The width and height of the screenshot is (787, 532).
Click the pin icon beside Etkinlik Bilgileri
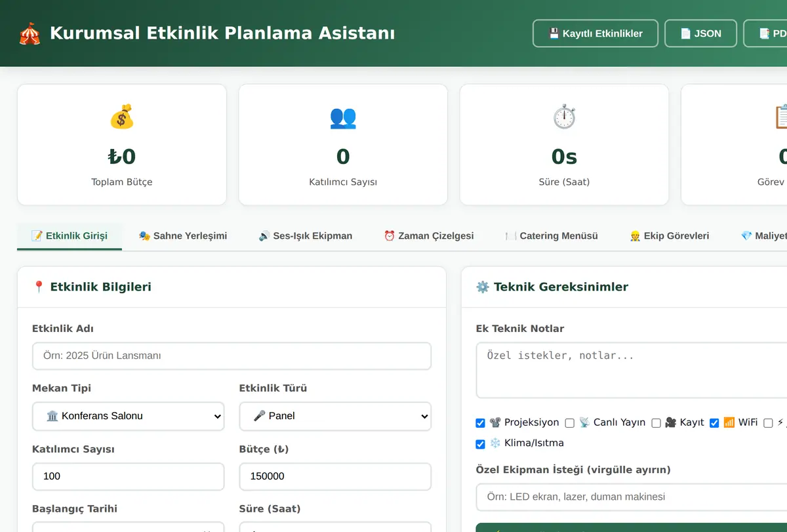tap(39, 287)
